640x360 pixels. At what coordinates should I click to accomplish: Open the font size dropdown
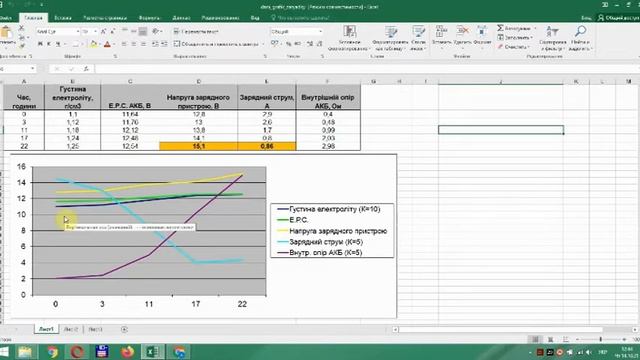[95, 31]
